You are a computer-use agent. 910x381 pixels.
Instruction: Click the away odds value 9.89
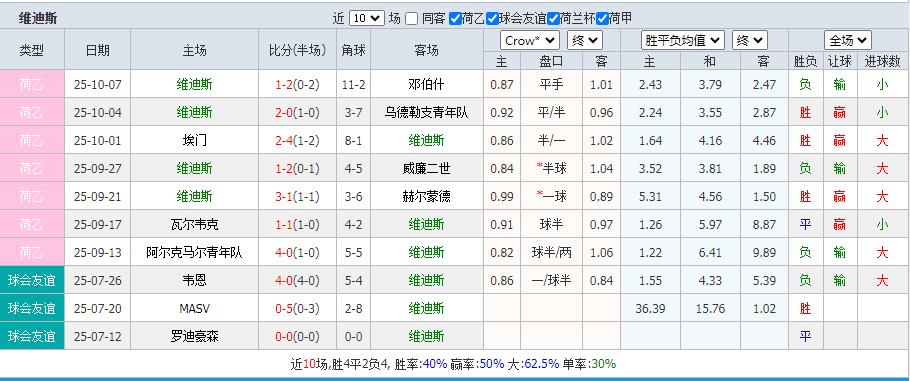pos(764,253)
